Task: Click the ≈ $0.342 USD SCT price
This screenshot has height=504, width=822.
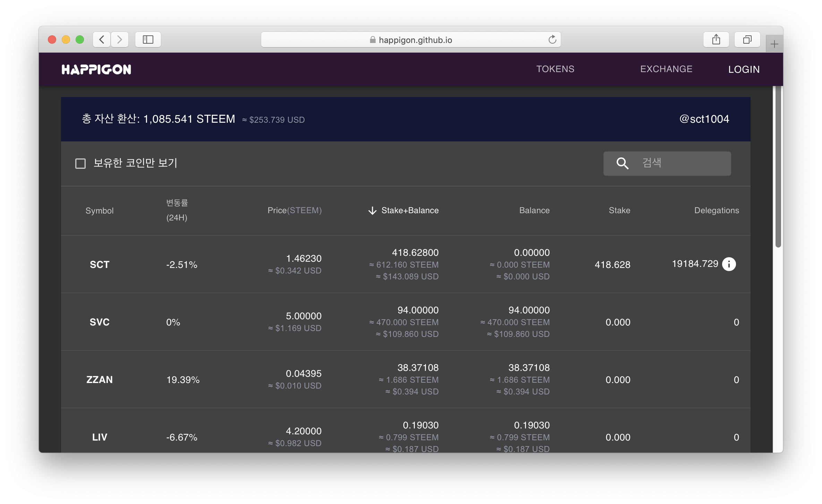Action: [295, 270]
